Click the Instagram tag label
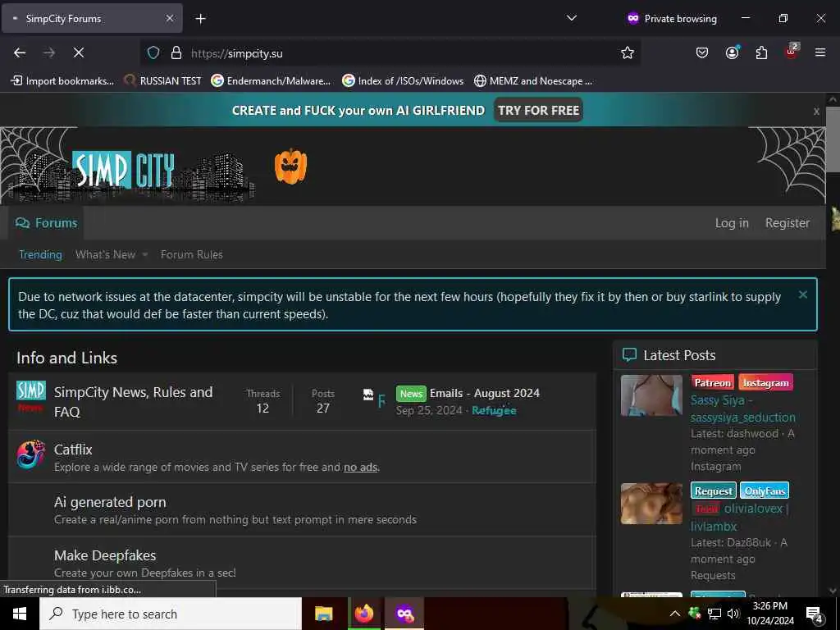 [765, 382]
